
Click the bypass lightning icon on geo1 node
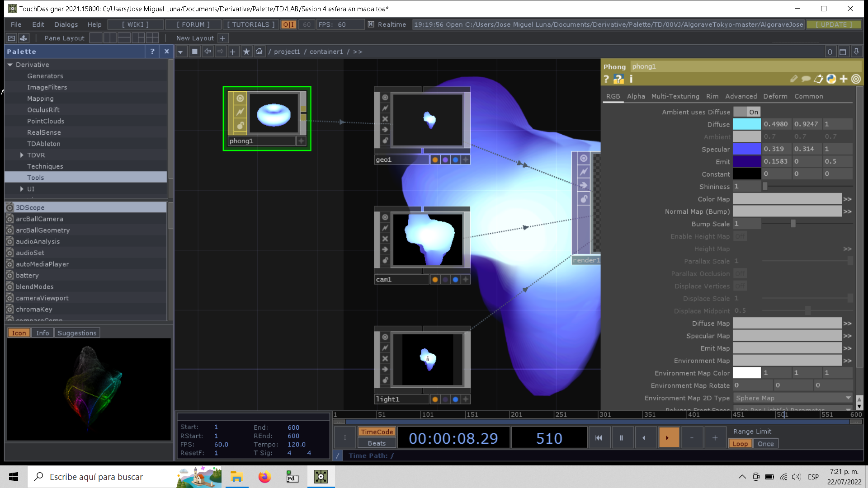tap(385, 108)
